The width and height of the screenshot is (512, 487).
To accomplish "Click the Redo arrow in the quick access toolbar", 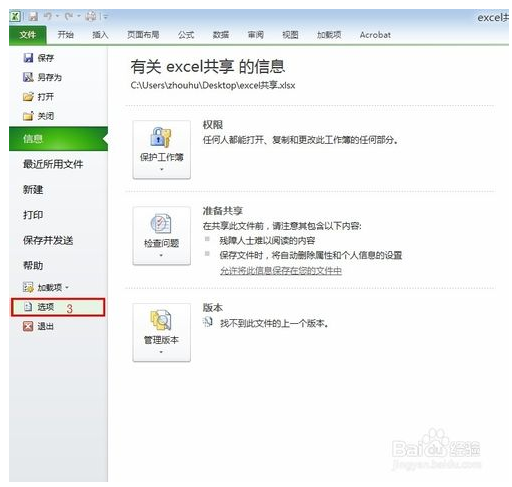I will point(69,16).
